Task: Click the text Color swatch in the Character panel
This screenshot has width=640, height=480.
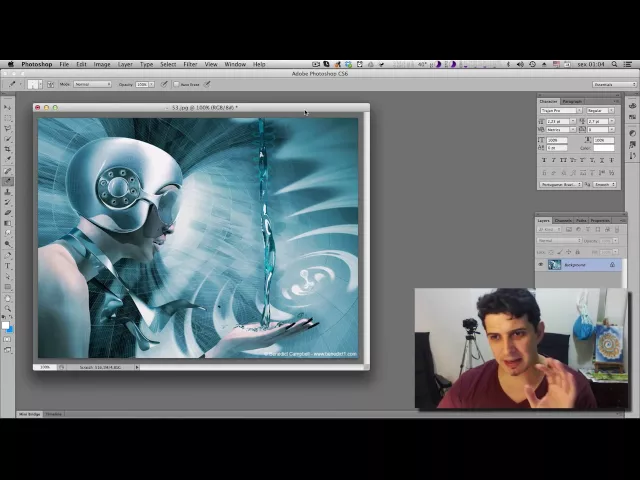Action: click(x=604, y=148)
